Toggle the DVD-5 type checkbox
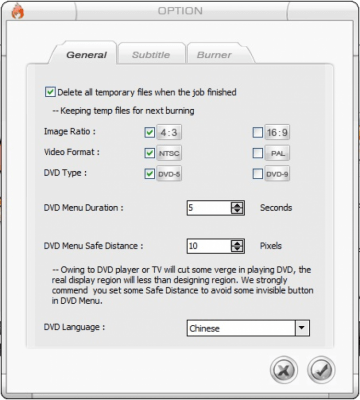 click(x=150, y=174)
